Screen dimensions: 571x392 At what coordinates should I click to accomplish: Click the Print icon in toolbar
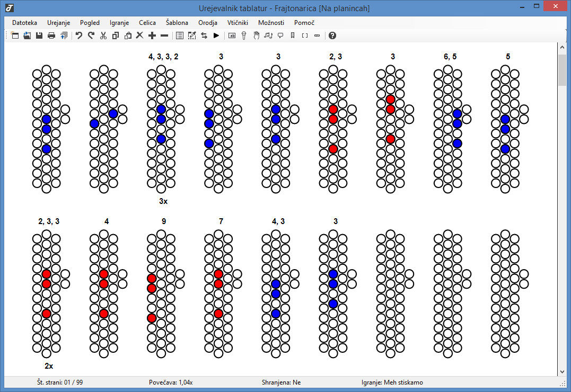(51, 35)
